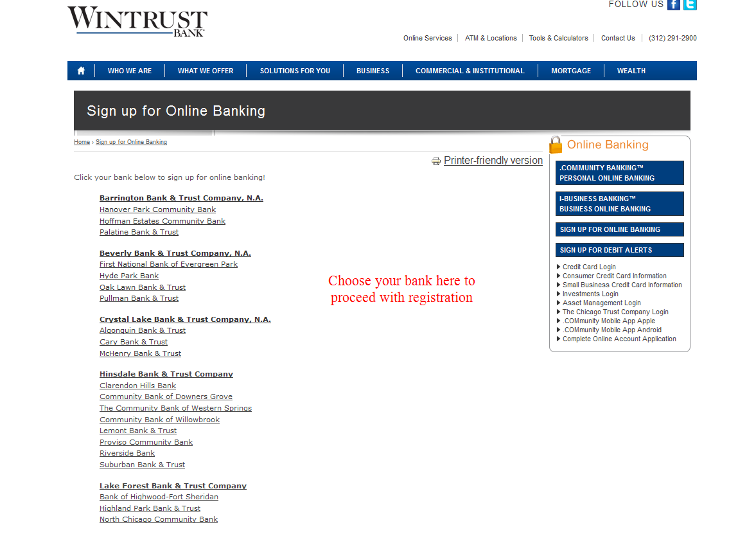Click the Home icon in navigation bar
Image resolution: width=756 pixels, height=534 pixels.
pyautogui.click(x=81, y=71)
